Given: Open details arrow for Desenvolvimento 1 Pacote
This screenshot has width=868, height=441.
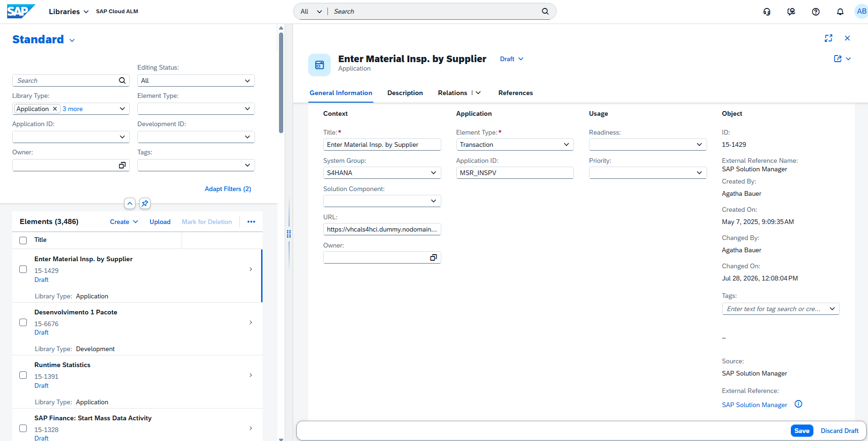Looking at the screenshot, I should pyautogui.click(x=251, y=322).
